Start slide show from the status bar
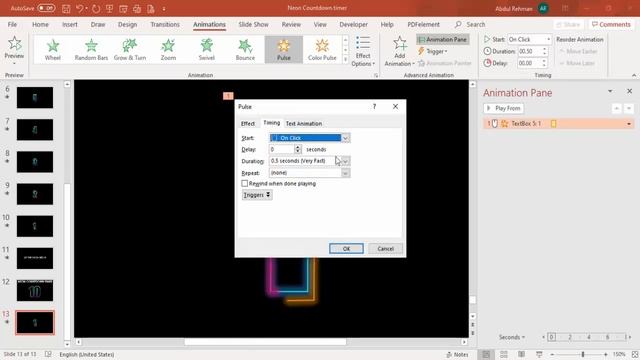The height and width of the screenshot is (360, 640). point(539,354)
